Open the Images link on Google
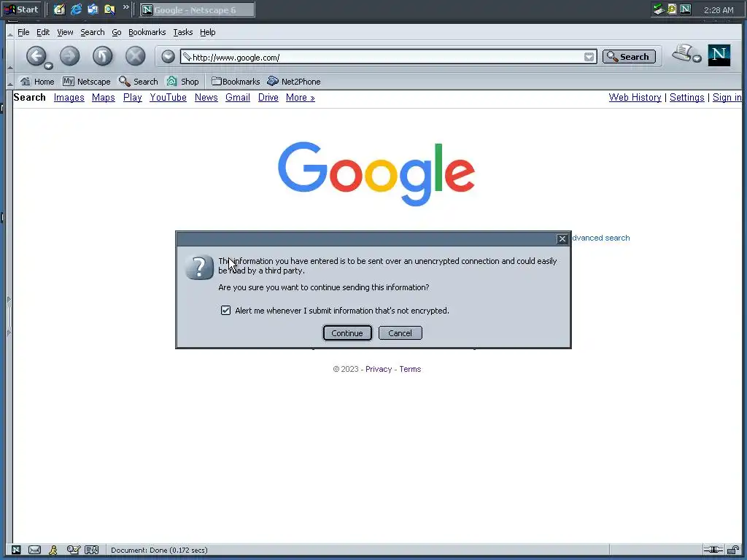 pos(69,98)
